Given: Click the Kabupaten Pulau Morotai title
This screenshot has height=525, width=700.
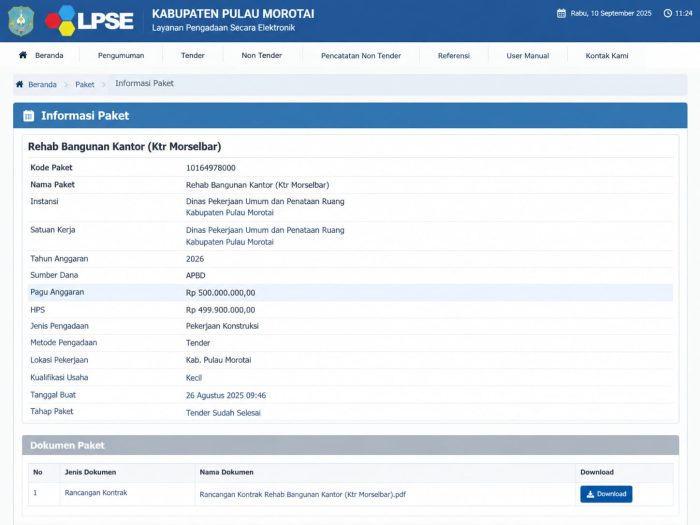Looking at the screenshot, I should click(x=233, y=14).
